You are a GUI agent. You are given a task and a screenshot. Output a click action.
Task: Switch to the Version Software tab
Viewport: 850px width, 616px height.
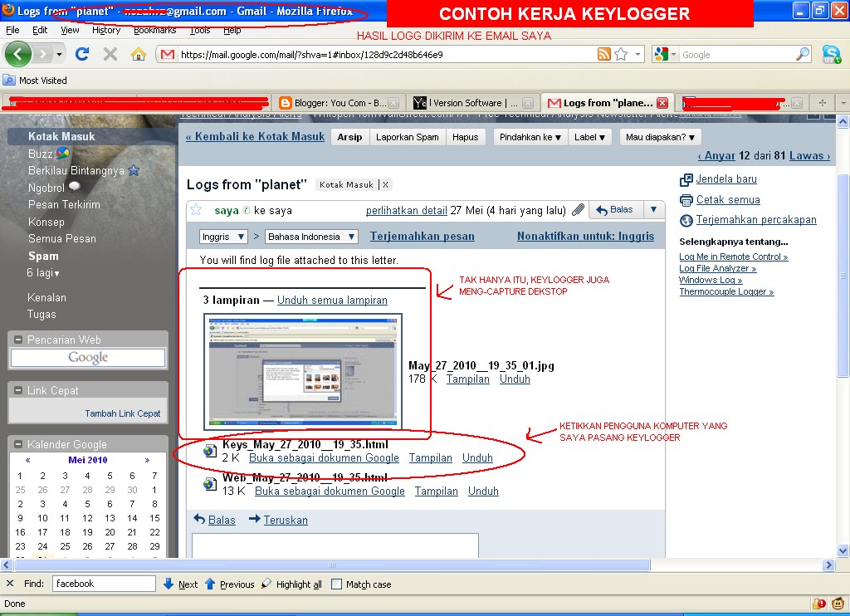pyautogui.click(x=472, y=103)
